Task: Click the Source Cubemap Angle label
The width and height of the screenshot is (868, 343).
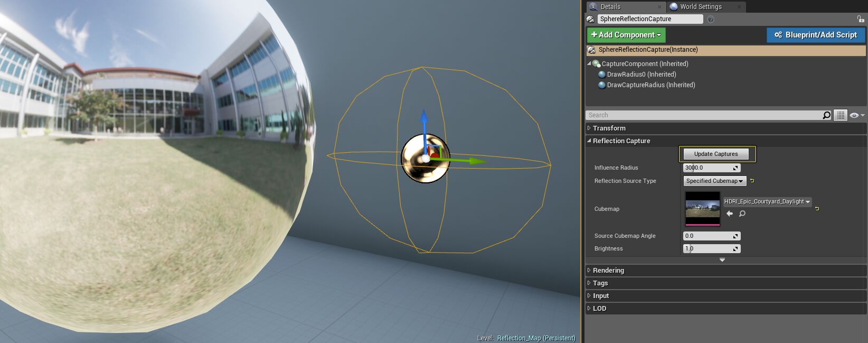Action: point(625,236)
